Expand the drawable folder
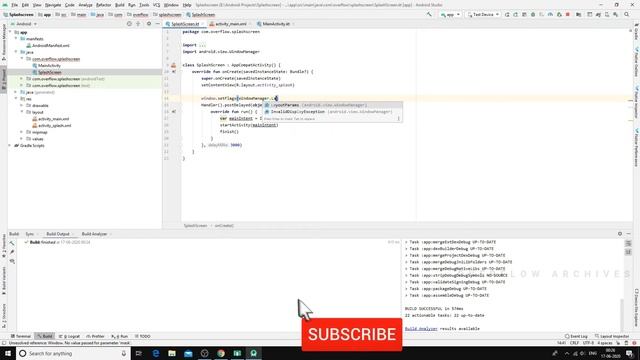 pos(22,105)
